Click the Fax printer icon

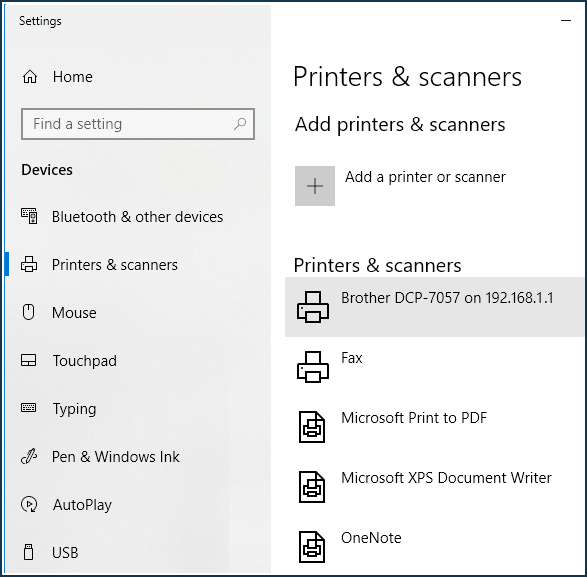coord(313,367)
